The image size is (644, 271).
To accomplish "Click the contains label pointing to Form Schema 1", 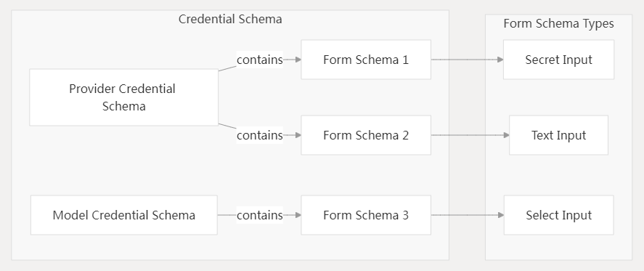I will coord(260,60).
